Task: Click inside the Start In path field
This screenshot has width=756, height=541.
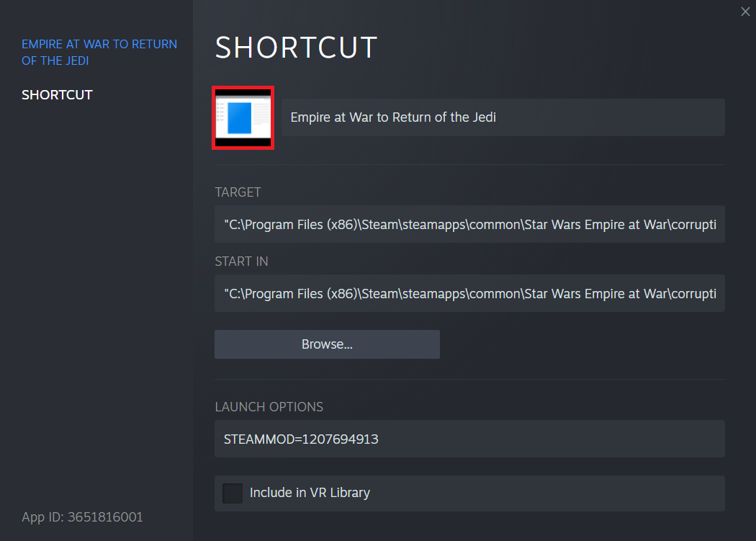Action: [x=469, y=294]
